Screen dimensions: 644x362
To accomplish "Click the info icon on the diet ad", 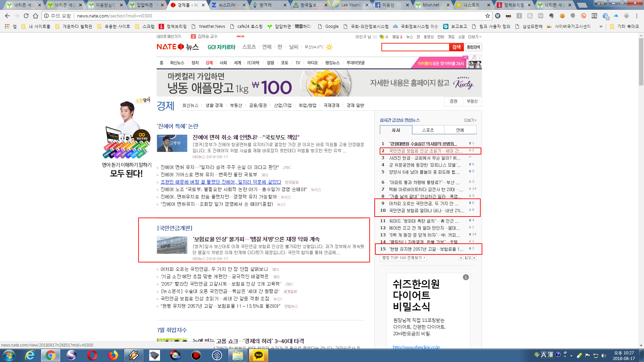I will point(466,277).
